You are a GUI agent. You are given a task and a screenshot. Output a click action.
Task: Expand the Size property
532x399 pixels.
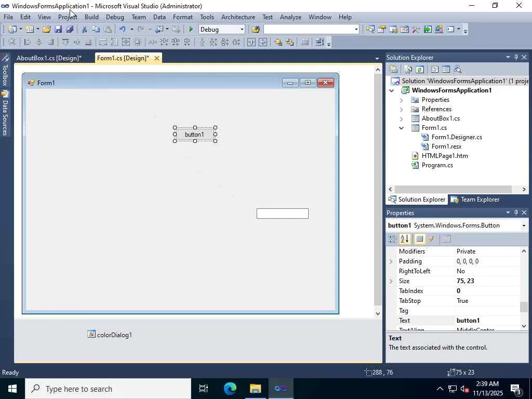(391, 281)
